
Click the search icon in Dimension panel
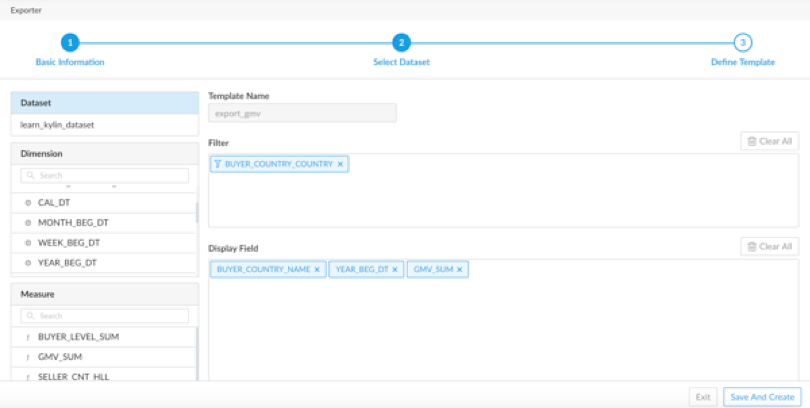pyautogui.click(x=31, y=176)
